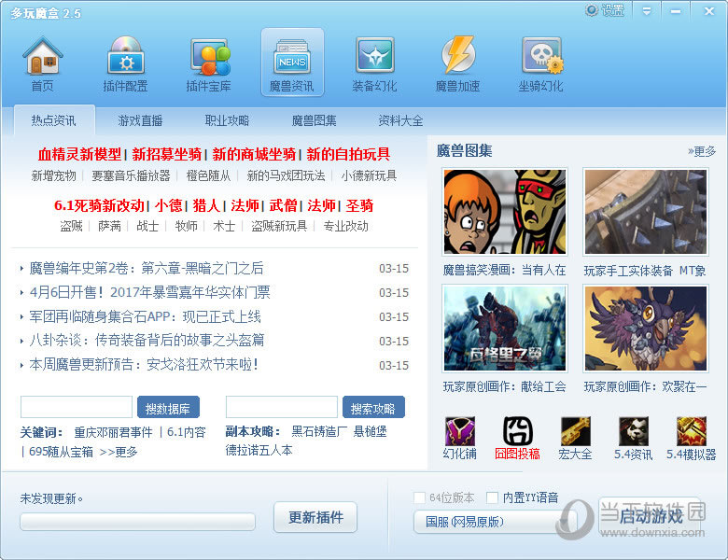
Task: Click the 搜数据库 button
Action: point(168,407)
